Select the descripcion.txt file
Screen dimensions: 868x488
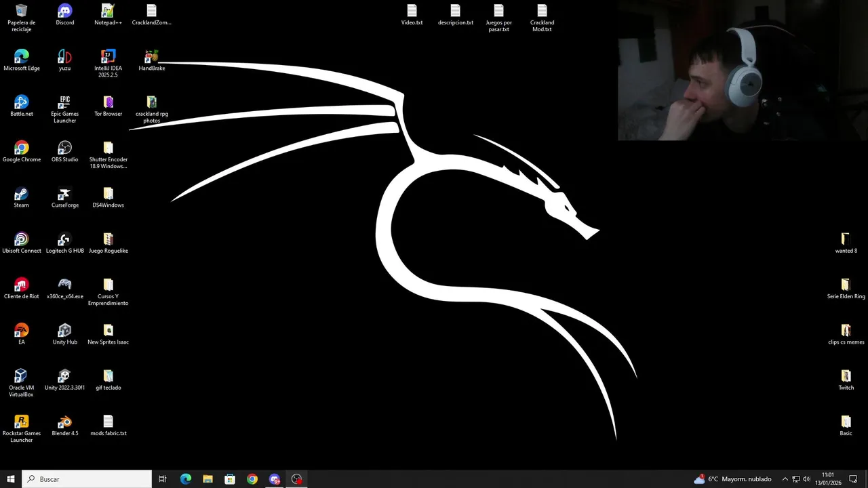tap(456, 15)
